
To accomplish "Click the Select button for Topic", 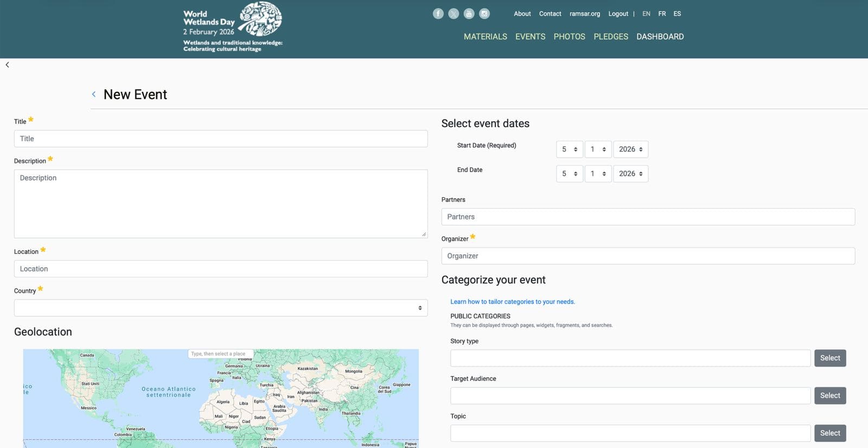I will pos(830,433).
